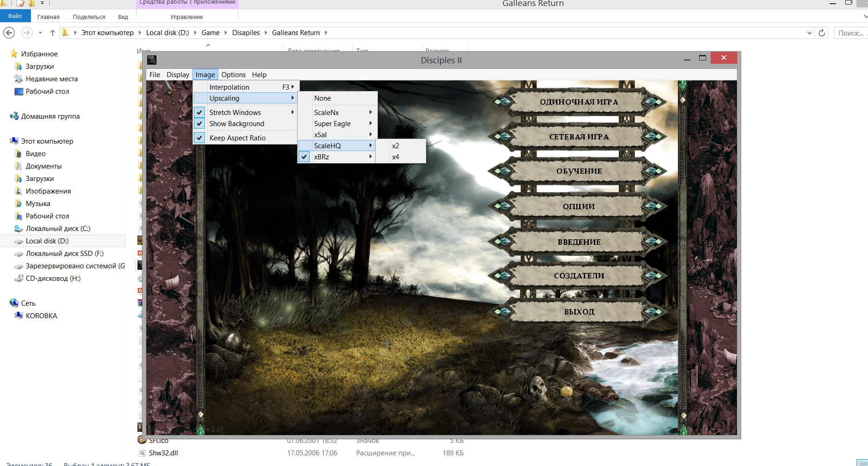This screenshot has height=466, width=868.
Task: Click the Explorer search box
Action: point(851,33)
